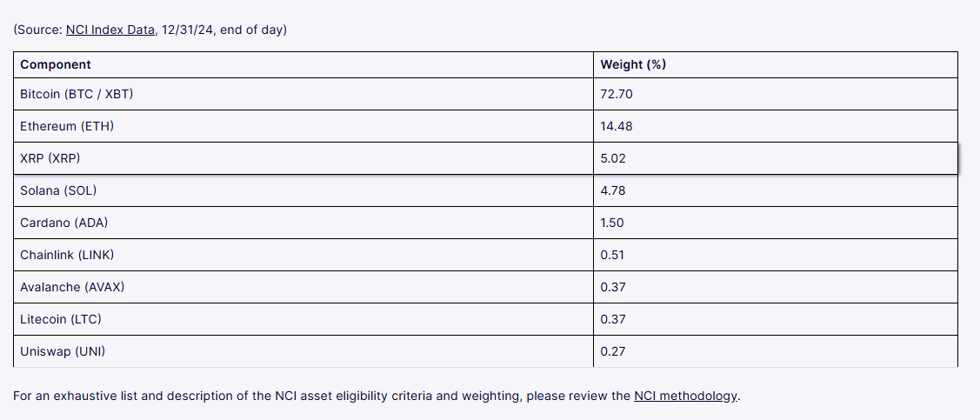This screenshot has height=420, width=980.
Task: Select the Bitcoin (BTC / XBT) cell
Action: pos(77,94)
